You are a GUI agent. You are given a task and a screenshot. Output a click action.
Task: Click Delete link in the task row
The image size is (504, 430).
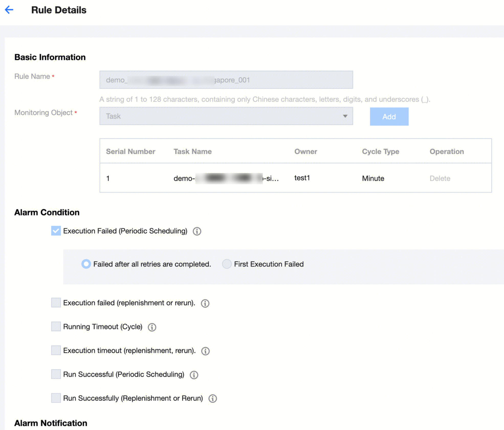(440, 178)
